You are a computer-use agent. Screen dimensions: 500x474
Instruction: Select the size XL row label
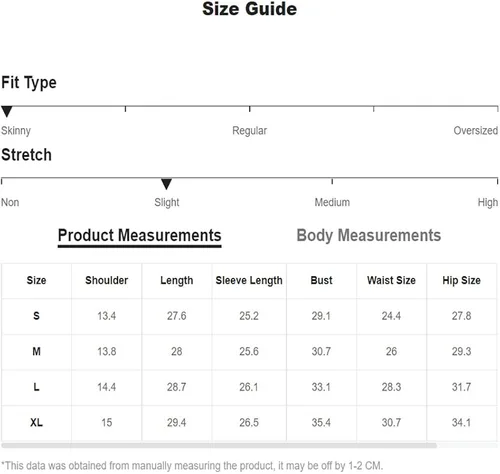tap(36, 423)
